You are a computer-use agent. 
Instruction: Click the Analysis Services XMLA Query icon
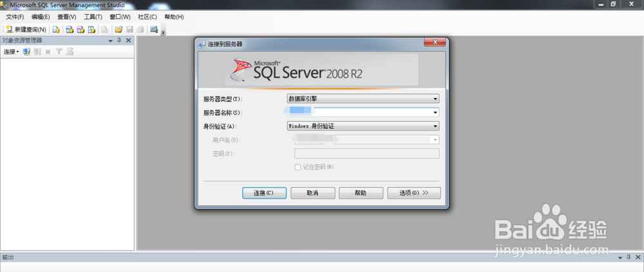[x=92, y=30]
